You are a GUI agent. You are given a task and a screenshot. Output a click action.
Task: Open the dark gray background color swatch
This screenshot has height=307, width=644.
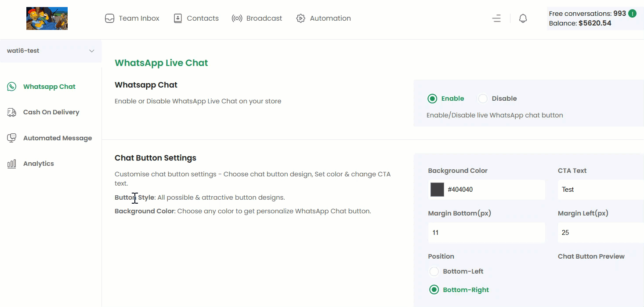(437, 190)
